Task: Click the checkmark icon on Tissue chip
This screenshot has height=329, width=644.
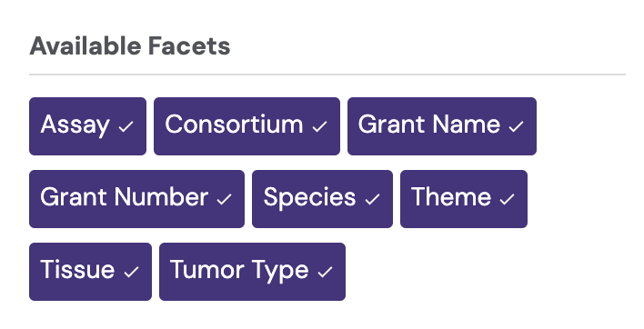Action: (131, 272)
